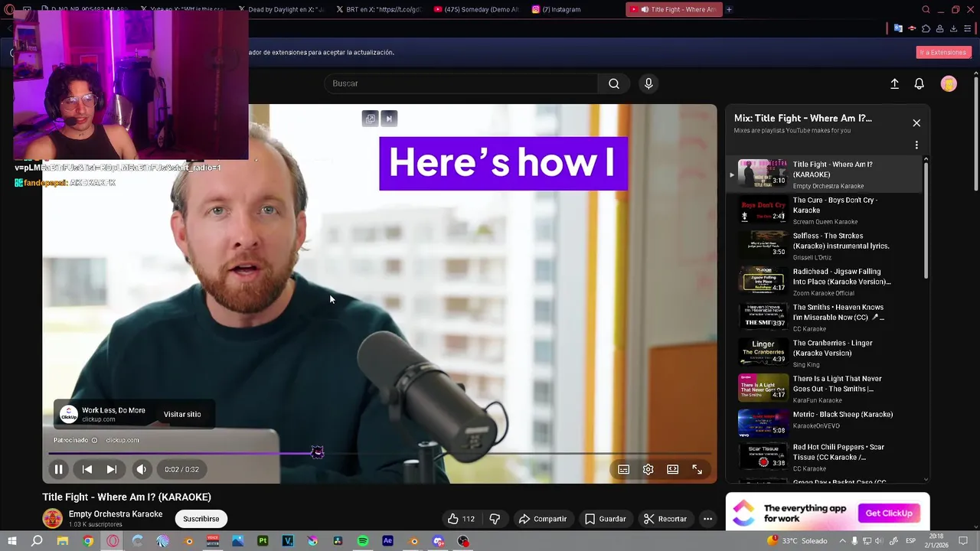Open the video pop-out icon overlay
Screen dimensions: 980x551
pyautogui.click(x=371, y=119)
